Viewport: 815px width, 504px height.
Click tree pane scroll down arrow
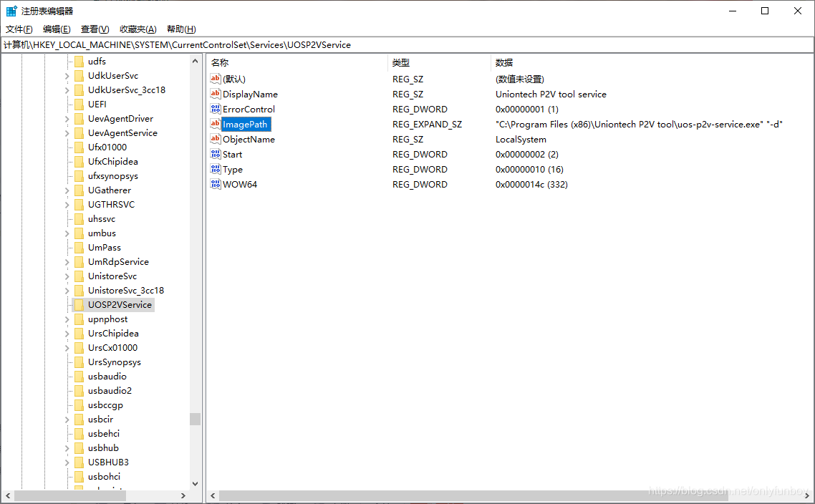pos(196,484)
